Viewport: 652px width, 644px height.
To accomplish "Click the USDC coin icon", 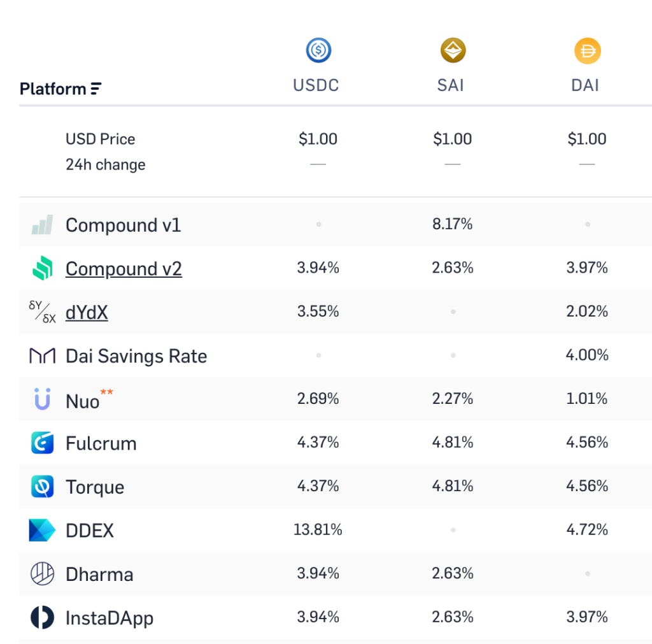I will click(316, 50).
